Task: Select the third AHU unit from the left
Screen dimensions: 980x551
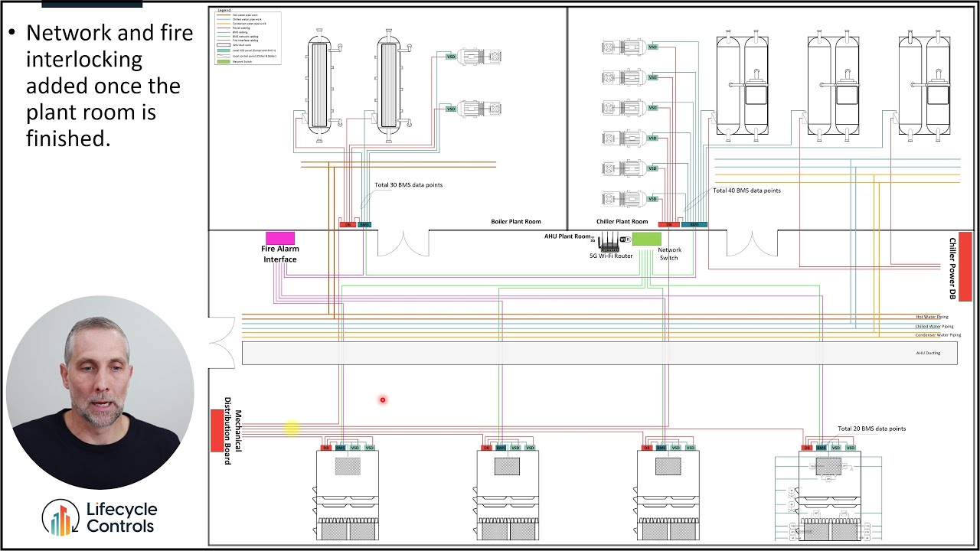Action: click(x=668, y=496)
